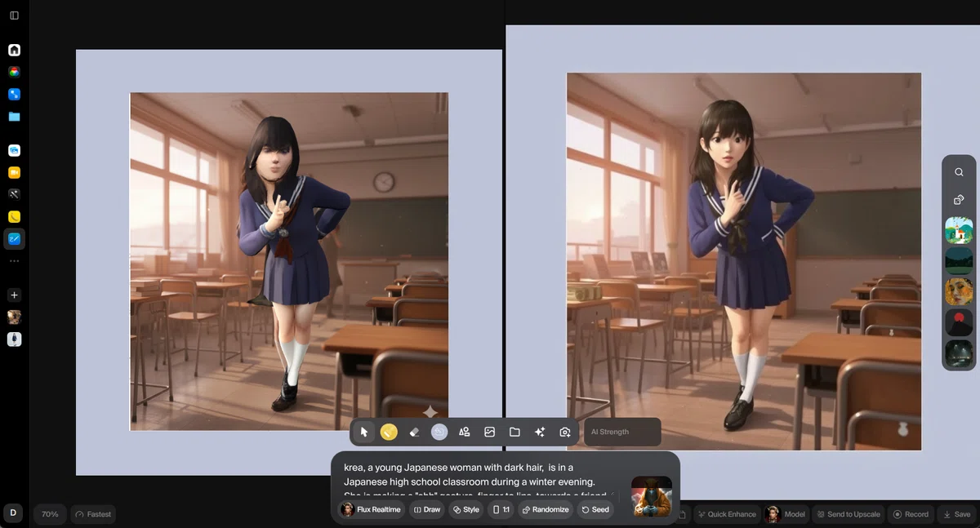The image size is (980, 528).
Task: Select the colorful house style thumbnail
Action: (959, 230)
